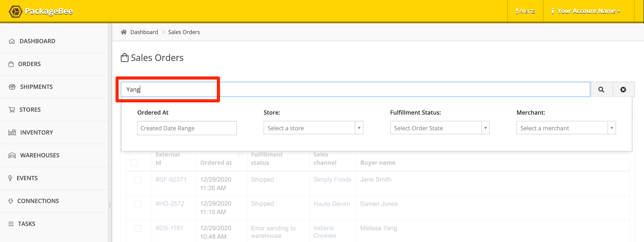The height and width of the screenshot is (242, 644).
Task: Click Error sending to warehouse status
Action: (x=273, y=232)
